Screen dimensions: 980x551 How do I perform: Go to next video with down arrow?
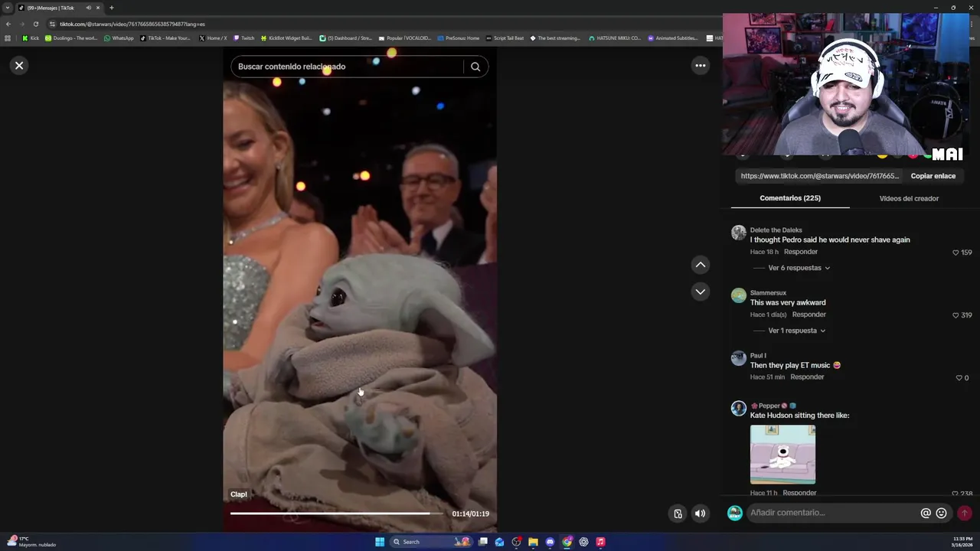[x=700, y=292]
